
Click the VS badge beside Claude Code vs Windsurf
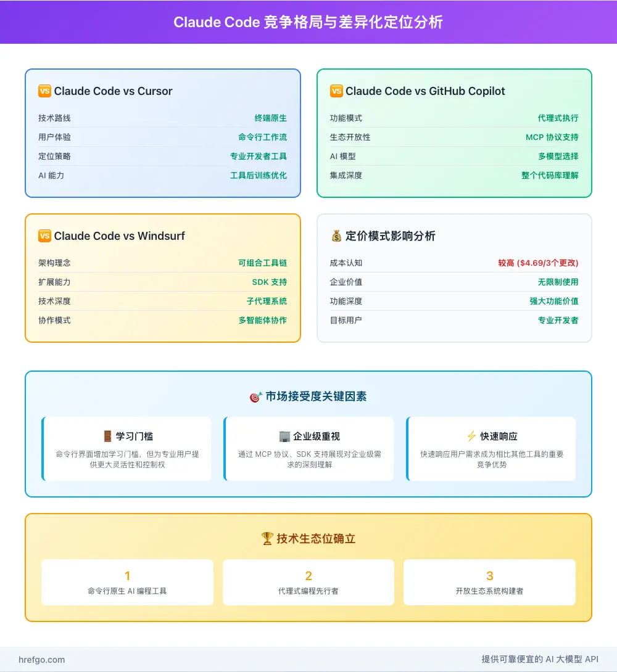(x=44, y=236)
